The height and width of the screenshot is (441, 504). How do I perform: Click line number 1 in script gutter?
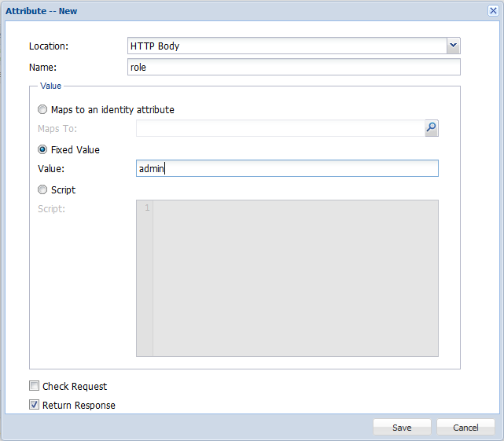click(x=146, y=208)
